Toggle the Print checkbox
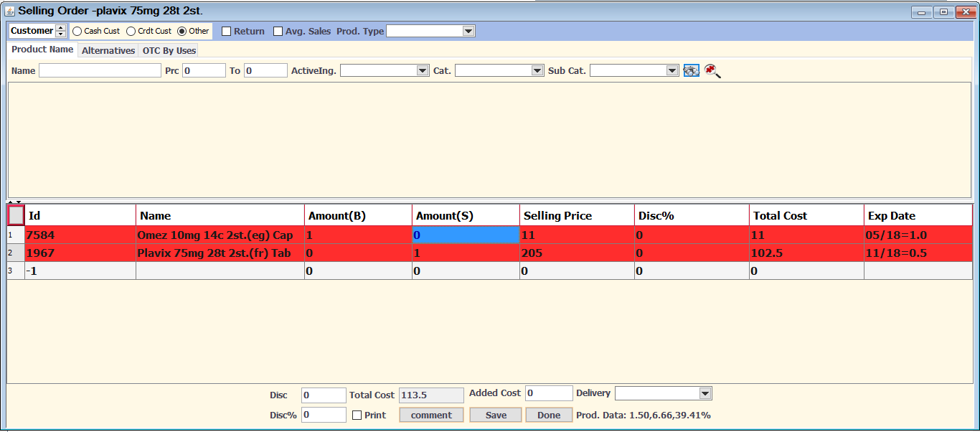Screen dimensions: 980x432 tap(357, 415)
